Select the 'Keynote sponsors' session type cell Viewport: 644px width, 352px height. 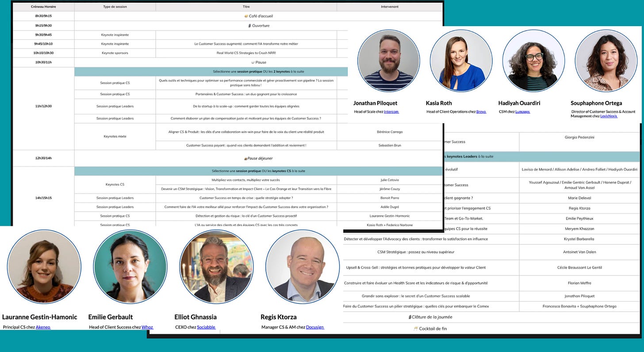tap(115, 53)
